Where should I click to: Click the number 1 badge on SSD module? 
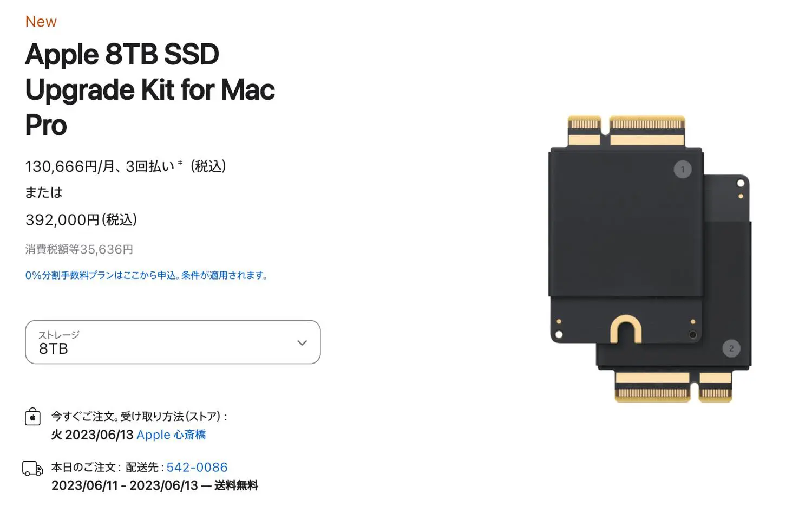pyautogui.click(x=683, y=169)
